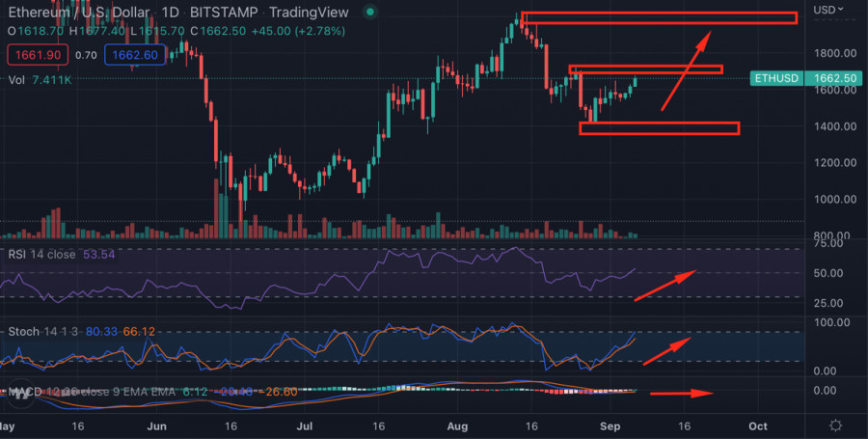This screenshot has width=868, height=439.
Task: Open the chart settings gear icon
Action: pyautogui.click(x=835, y=425)
